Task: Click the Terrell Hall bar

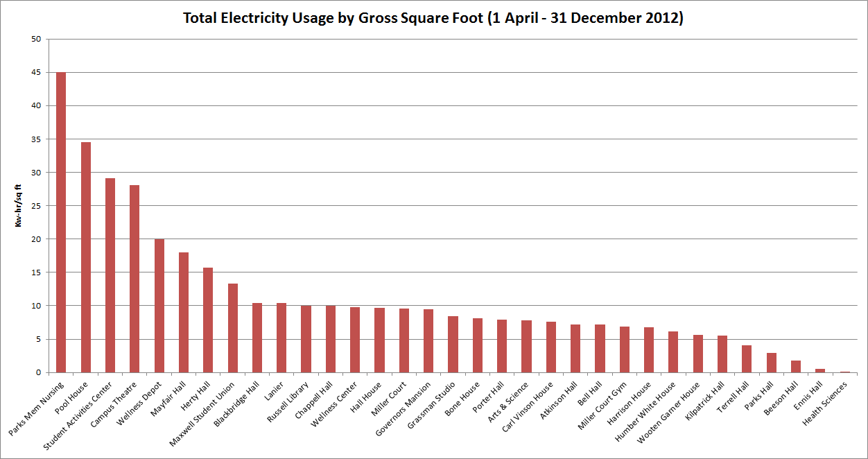Action: coord(747,358)
